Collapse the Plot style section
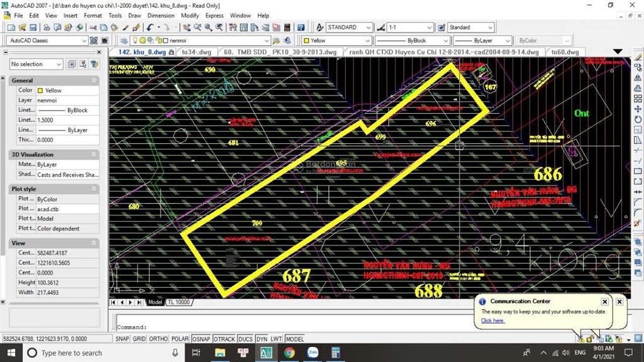 pyautogui.click(x=94, y=189)
